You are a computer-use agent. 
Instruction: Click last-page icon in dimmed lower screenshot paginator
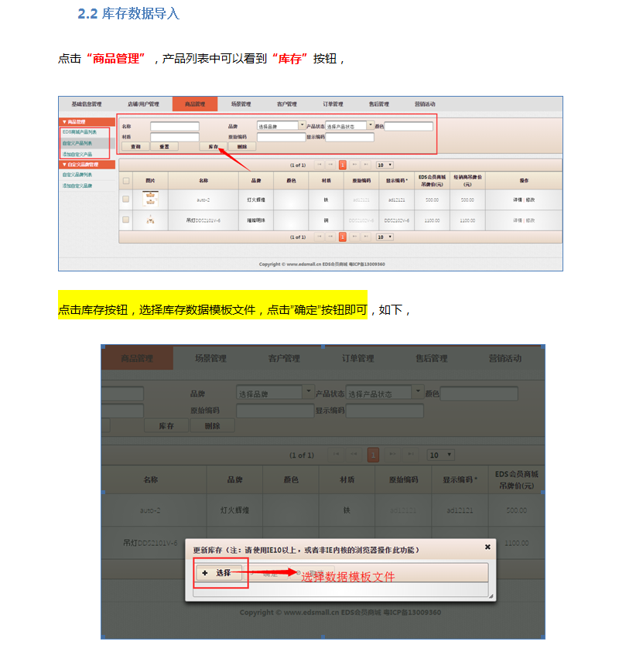click(411, 455)
